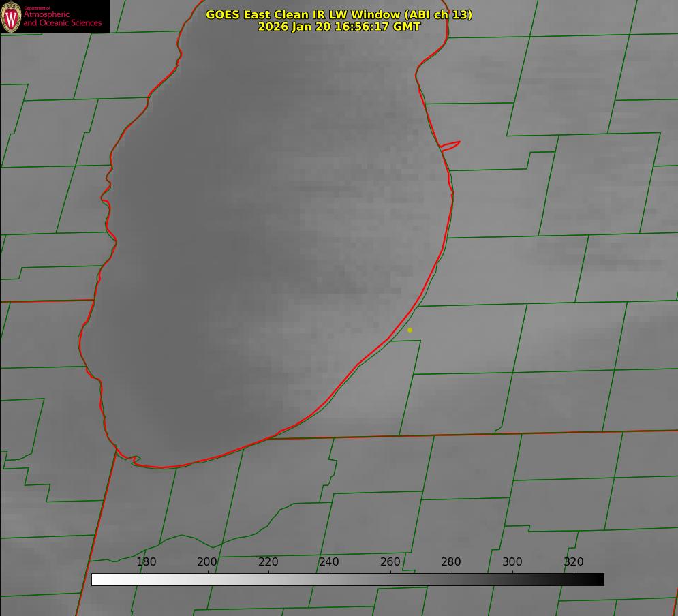Click the 320 label on the colorbar
This screenshot has width=678, height=616.
[x=573, y=562]
